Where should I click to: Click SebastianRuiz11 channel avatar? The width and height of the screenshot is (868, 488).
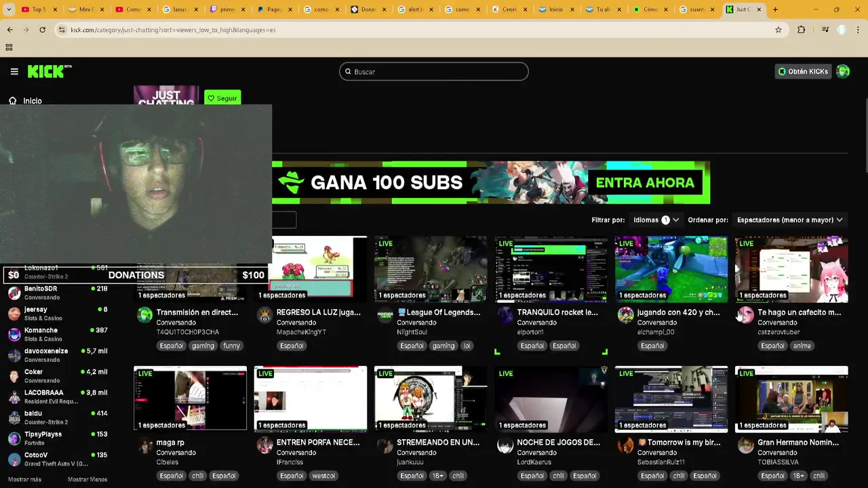[x=625, y=445]
